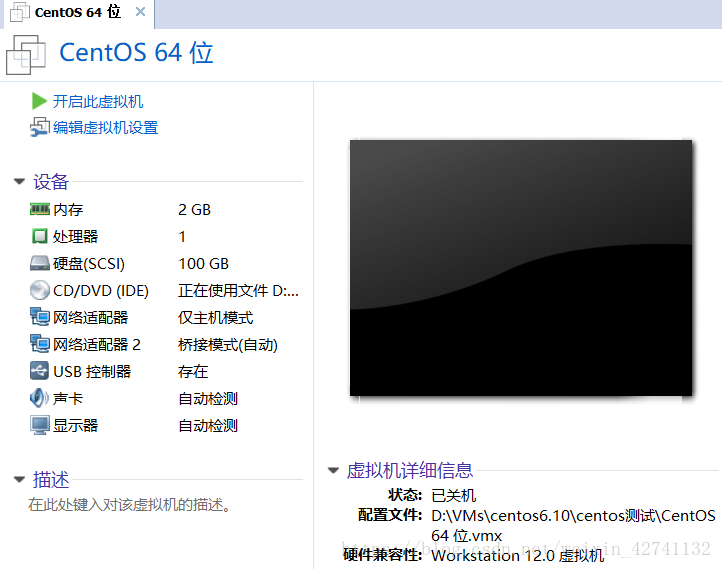Click the 描述 section heading

(x=51, y=479)
